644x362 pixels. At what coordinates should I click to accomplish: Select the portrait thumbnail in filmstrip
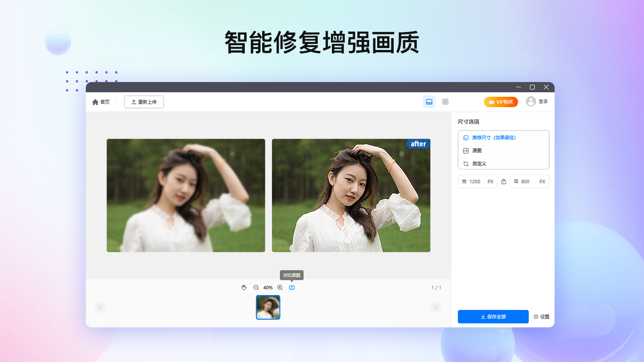268,307
